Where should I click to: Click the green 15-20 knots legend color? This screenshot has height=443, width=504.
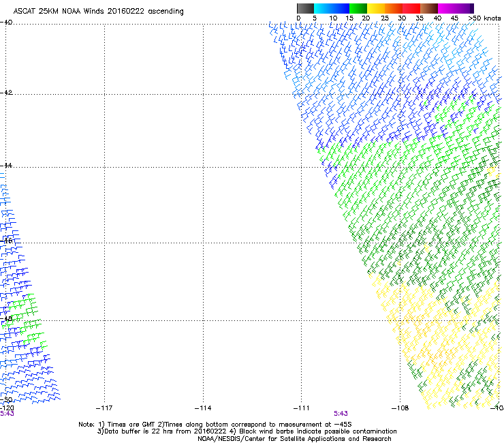click(358, 8)
